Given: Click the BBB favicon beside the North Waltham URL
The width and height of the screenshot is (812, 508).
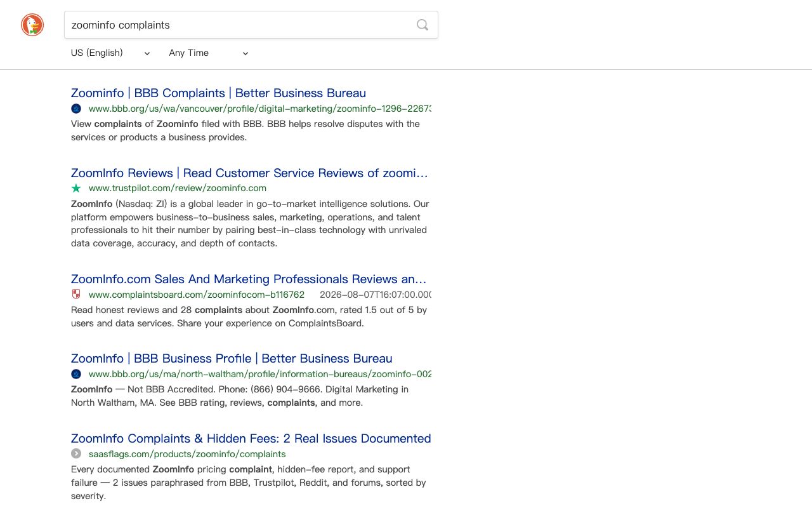Looking at the screenshot, I should coord(76,374).
